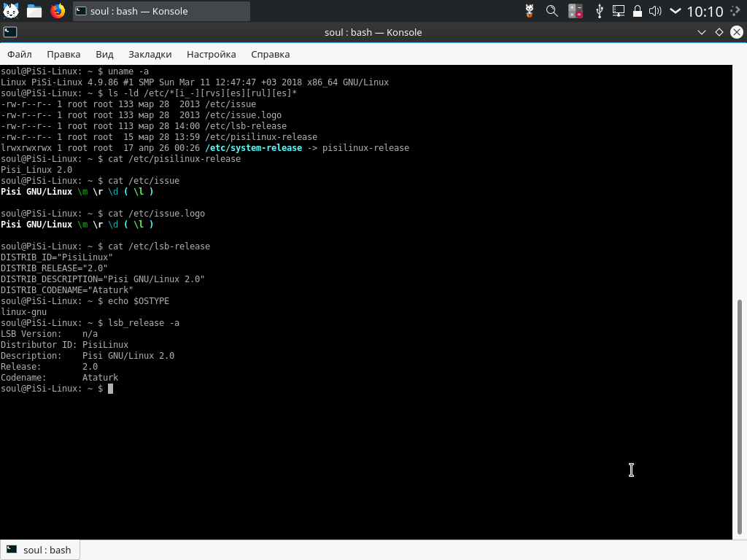
Task: Click the panel settings icon beside the clock
Action: (735, 11)
